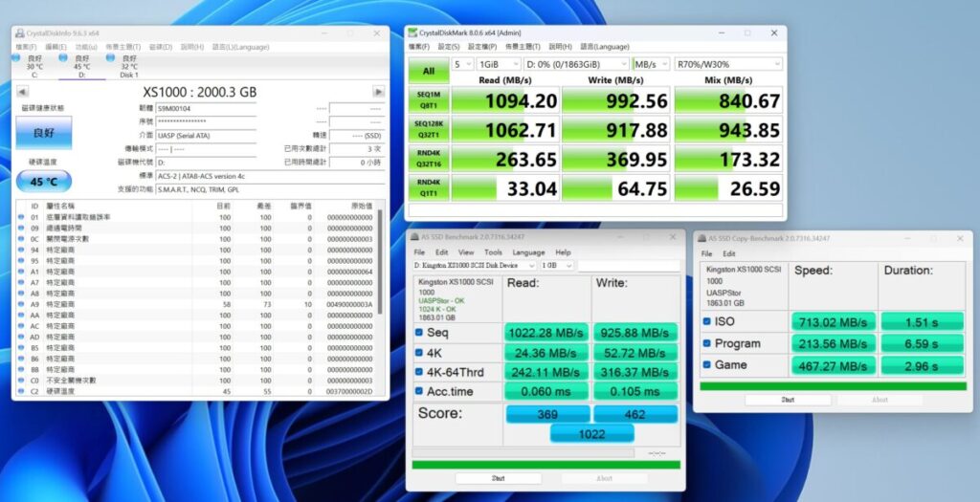Open the 1 GB size dropdown in AS SSD
The width and height of the screenshot is (980, 502).
[x=556, y=266]
